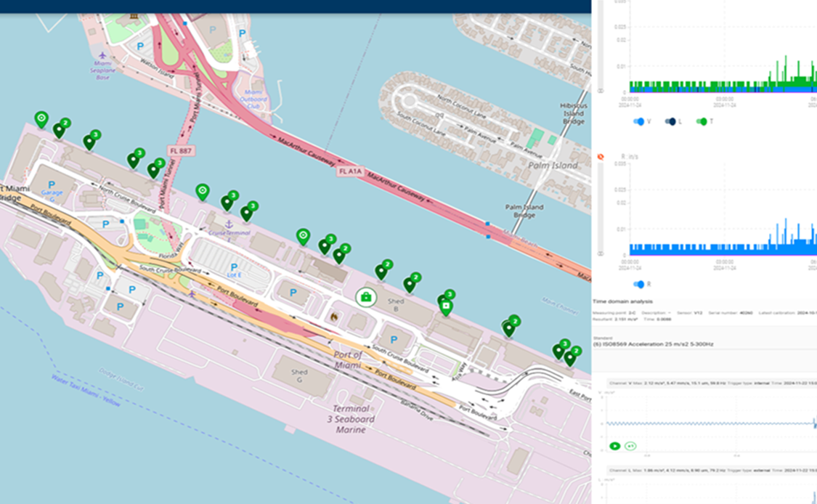Click the orange hidden-eye icon beside R chart

601,157
